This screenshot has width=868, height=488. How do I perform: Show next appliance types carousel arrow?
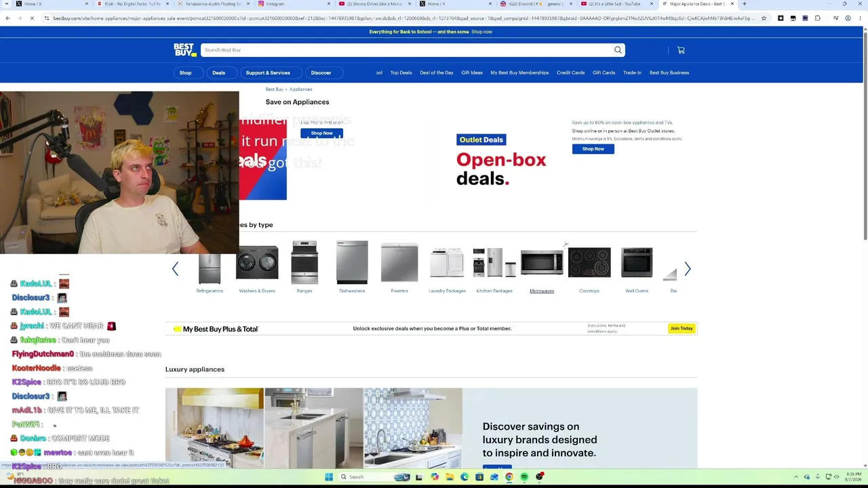(x=687, y=269)
